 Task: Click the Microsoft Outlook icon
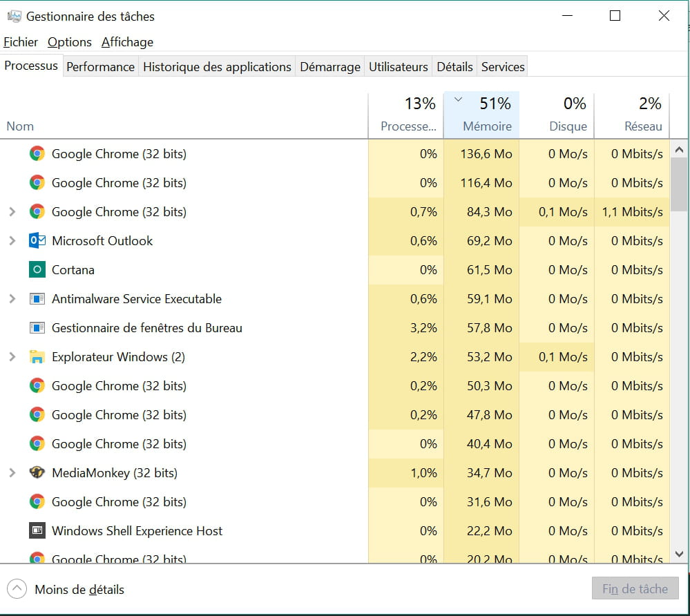(x=37, y=241)
